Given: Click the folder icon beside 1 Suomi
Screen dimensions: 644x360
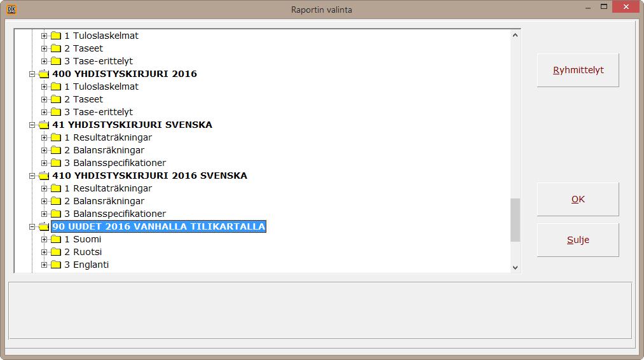Looking at the screenshot, I should (x=56, y=239).
